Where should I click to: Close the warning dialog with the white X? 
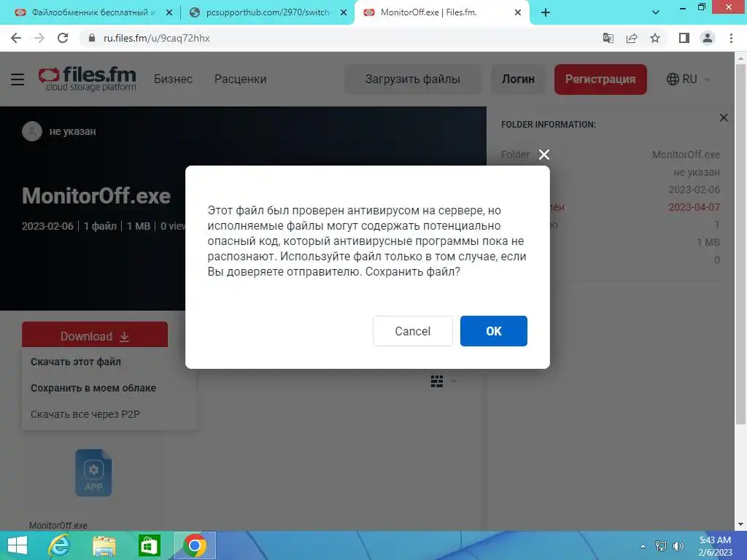(544, 155)
